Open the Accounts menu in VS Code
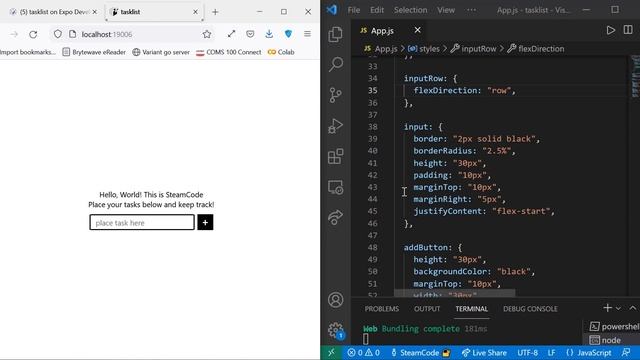Viewport: 640px width, 360px height. (336, 300)
